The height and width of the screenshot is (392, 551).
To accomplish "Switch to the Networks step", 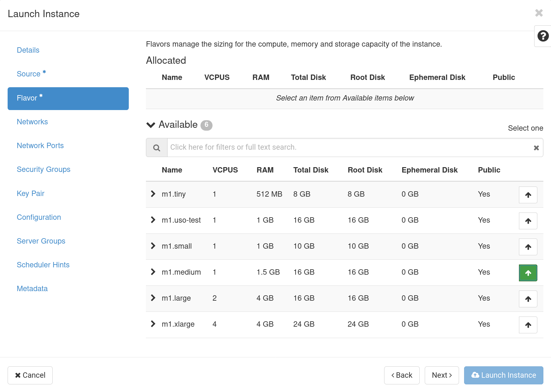I will (x=32, y=122).
